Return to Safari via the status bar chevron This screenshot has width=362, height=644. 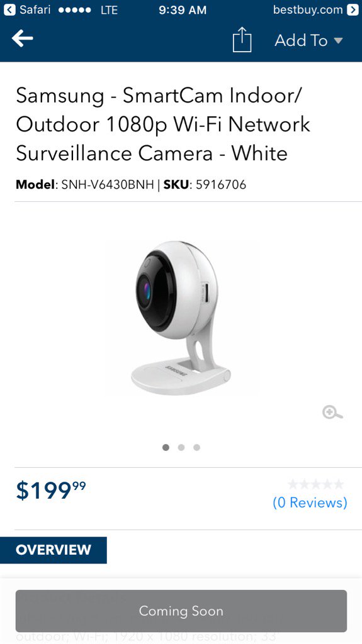pos(9,10)
